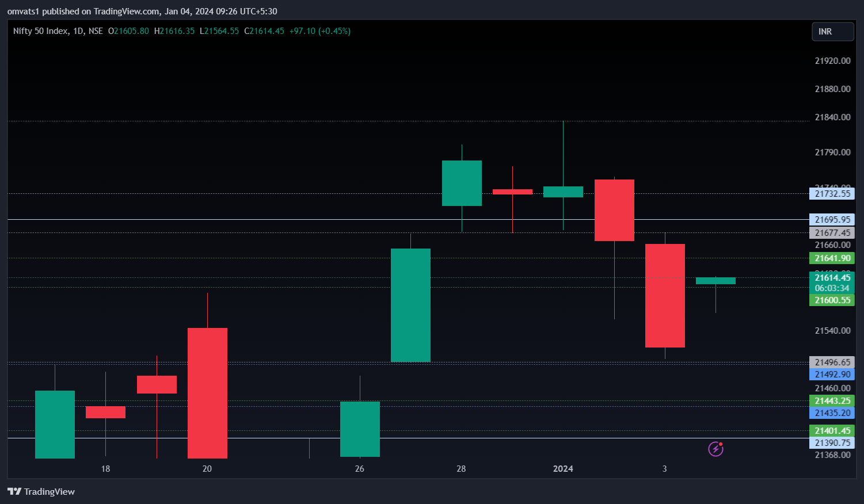The image size is (864, 504).
Task: Click the open value O21605.80
Action: click(x=128, y=31)
